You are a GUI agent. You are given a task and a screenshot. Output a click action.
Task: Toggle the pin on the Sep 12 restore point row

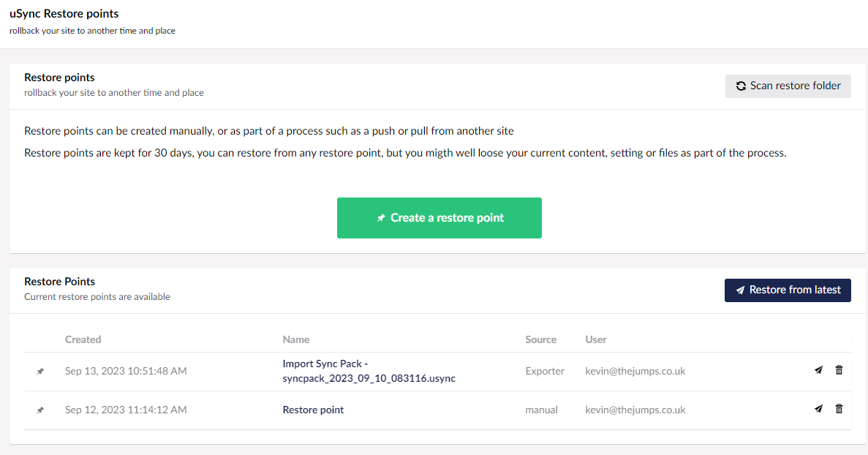[x=41, y=410]
